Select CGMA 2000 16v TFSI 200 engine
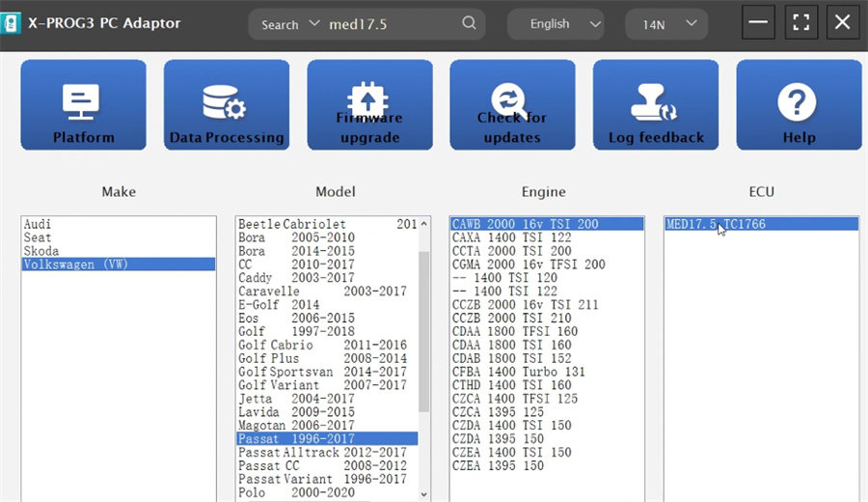Viewport: 868px width, 502px height. 547,265
